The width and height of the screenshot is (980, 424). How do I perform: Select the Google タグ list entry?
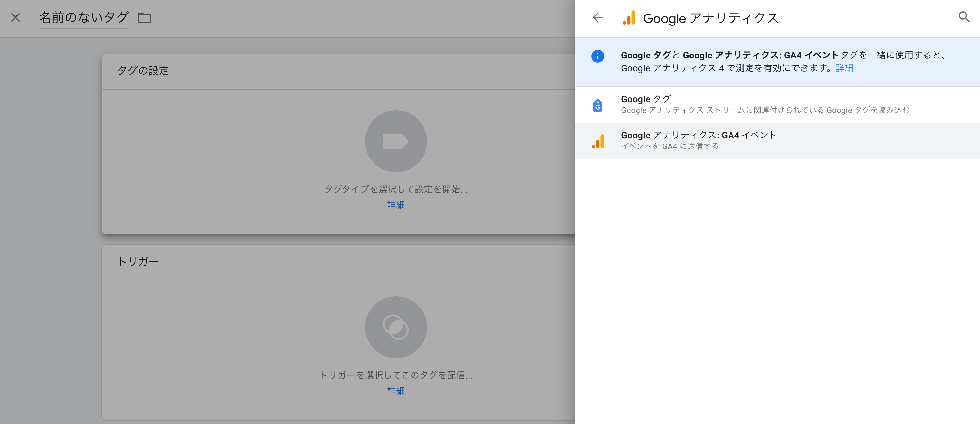pyautogui.click(x=765, y=105)
